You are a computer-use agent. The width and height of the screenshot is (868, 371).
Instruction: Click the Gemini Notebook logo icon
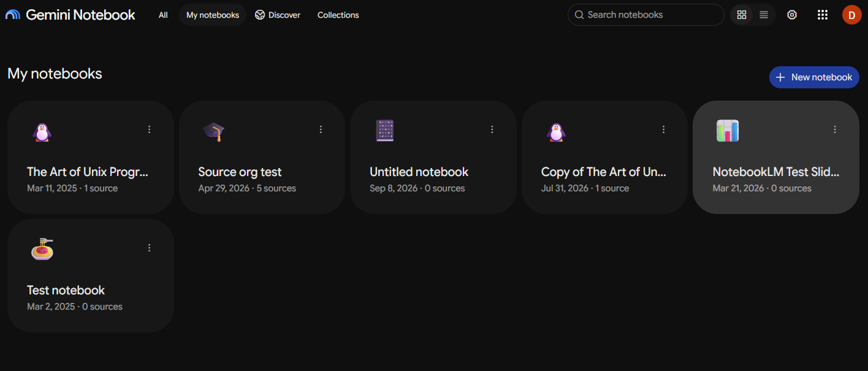13,15
